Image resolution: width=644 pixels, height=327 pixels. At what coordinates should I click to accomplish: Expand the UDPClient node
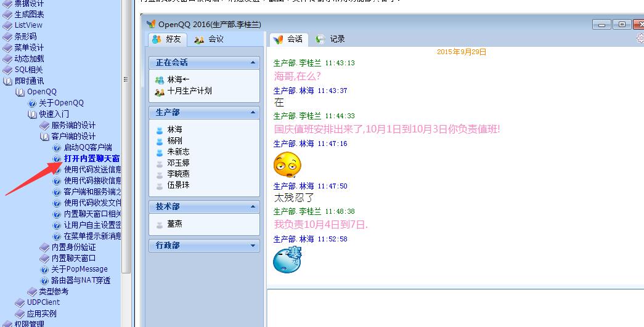coord(43,302)
